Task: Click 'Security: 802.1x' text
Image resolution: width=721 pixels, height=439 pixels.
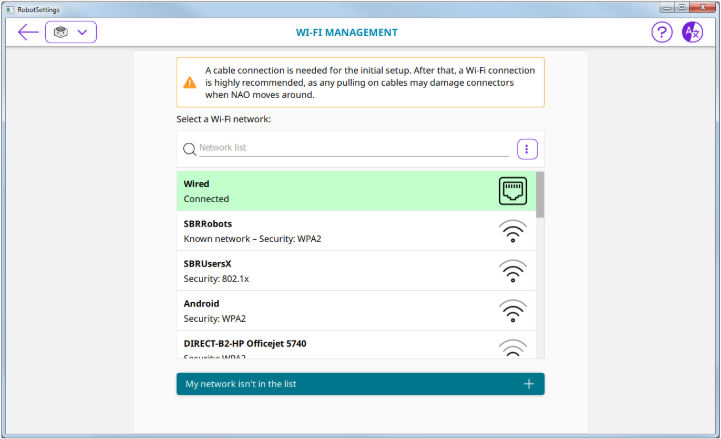Action: [216, 279]
